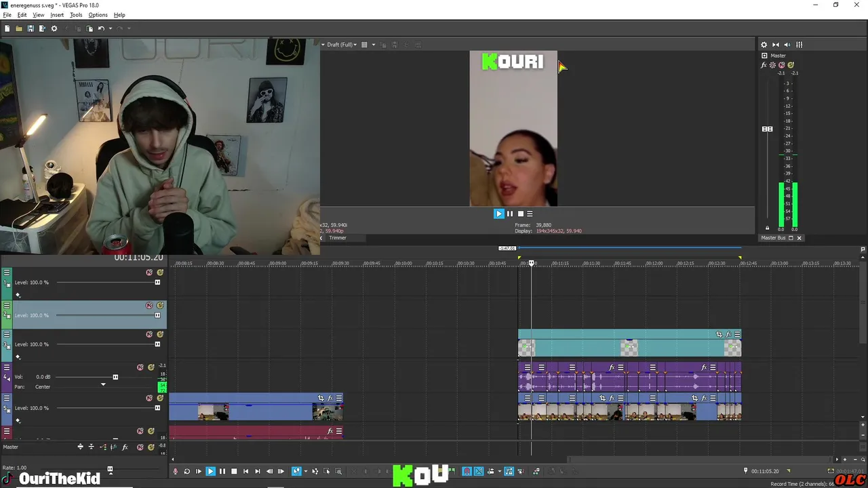This screenshot has width=868, height=488.
Task: Play the video preview window
Action: click(498, 213)
